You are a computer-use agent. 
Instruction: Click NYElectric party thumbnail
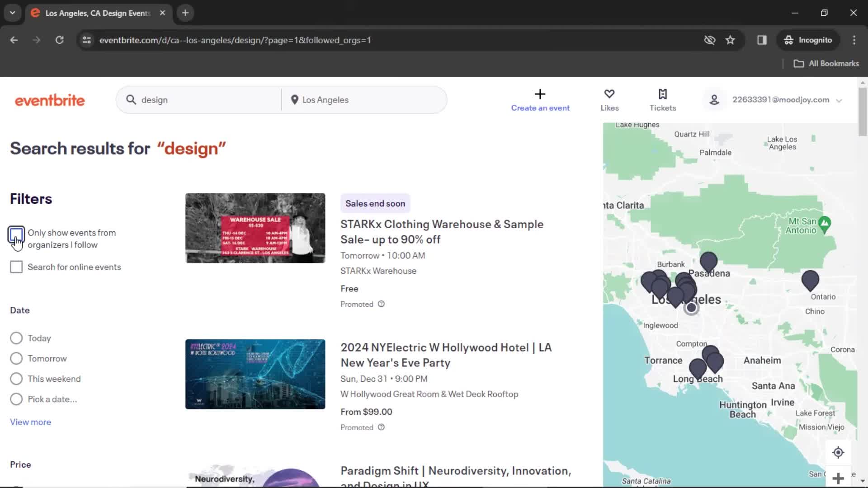pos(255,374)
